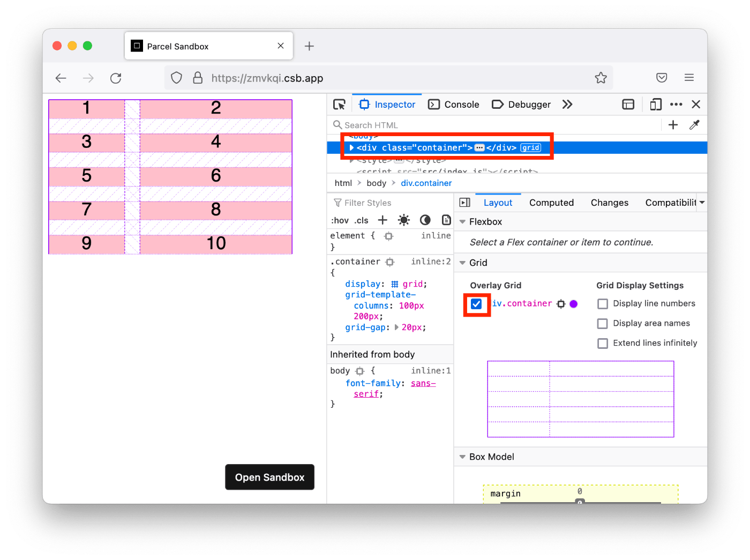Open the Compatibility tab

tap(670, 203)
